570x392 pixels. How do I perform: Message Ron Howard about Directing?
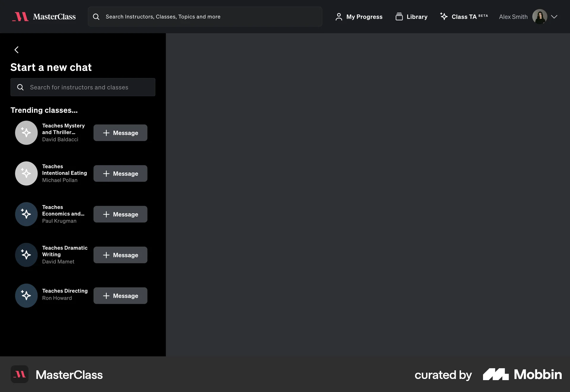pyautogui.click(x=120, y=295)
